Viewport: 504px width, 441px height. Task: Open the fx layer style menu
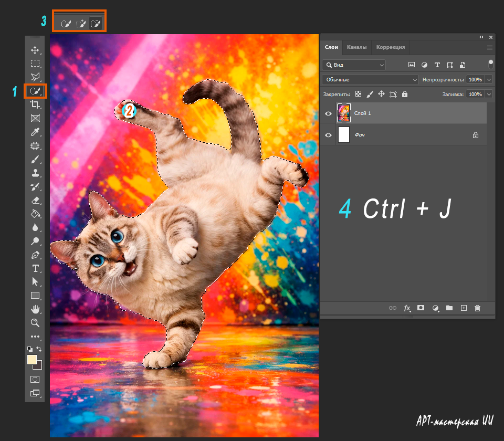pos(407,308)
